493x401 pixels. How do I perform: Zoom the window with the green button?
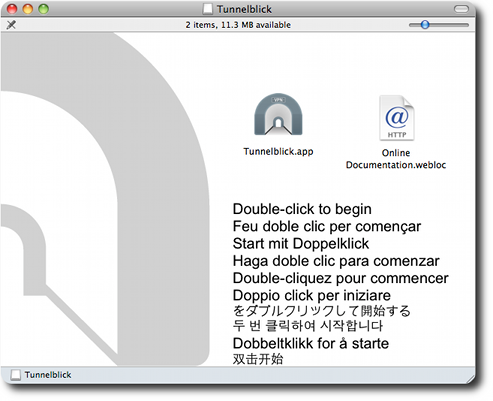point(43,9)
